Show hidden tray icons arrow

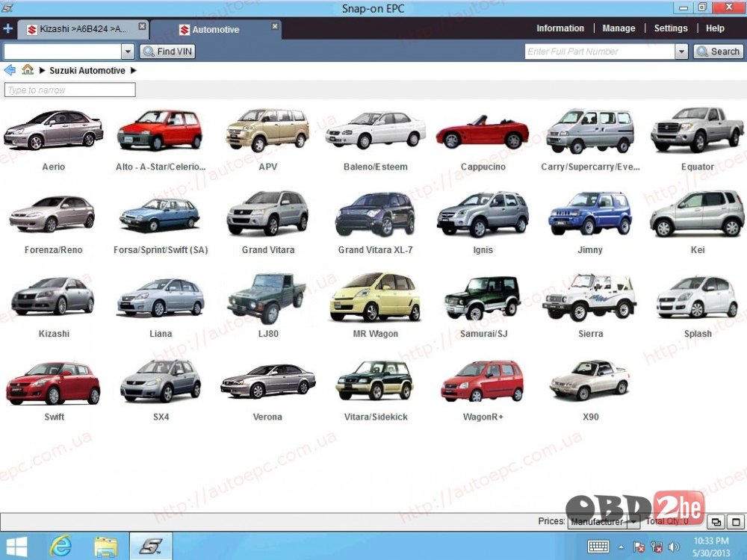pyautogui.click(x=622, y=547)
